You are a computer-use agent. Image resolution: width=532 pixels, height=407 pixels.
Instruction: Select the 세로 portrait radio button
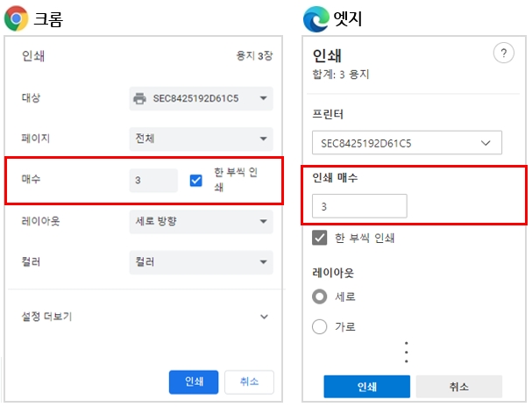[x=321, y=296]
